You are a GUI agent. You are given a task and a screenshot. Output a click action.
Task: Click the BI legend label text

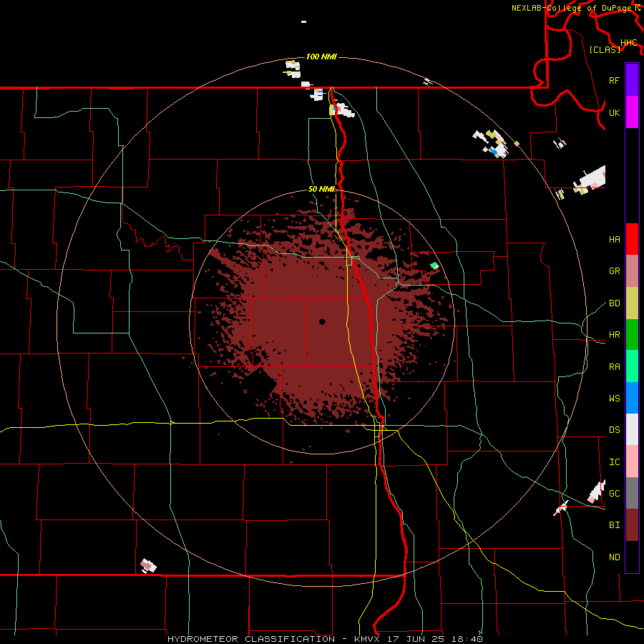[614, 525]
